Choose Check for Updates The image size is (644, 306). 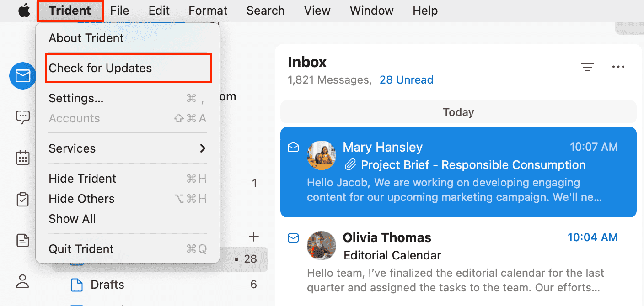click(x=128, y=68)
